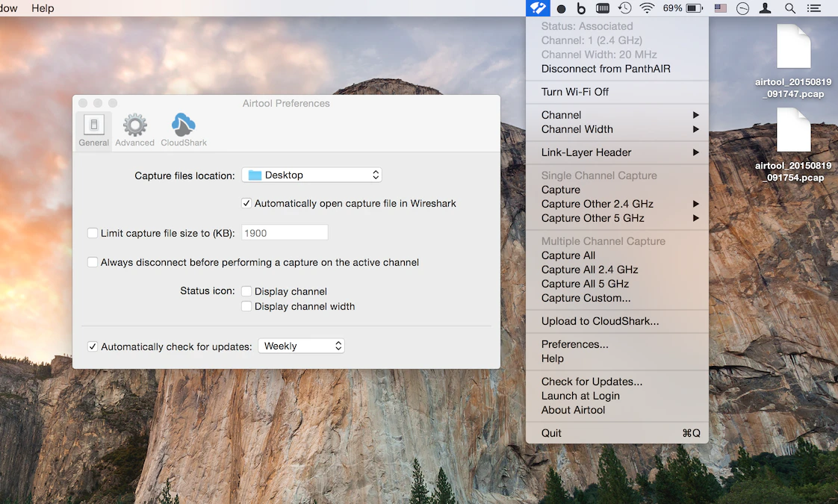The height and width of the screenshot is (504, 838).
Task: Open Spotlight search magnifier icon
Action: coord(790,8)
